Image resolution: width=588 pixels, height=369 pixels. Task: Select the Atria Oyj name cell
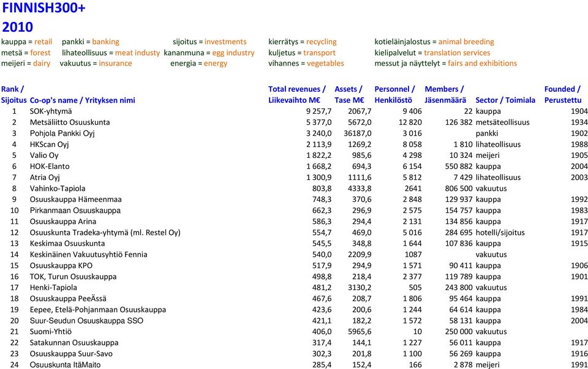tap(45, 177)
